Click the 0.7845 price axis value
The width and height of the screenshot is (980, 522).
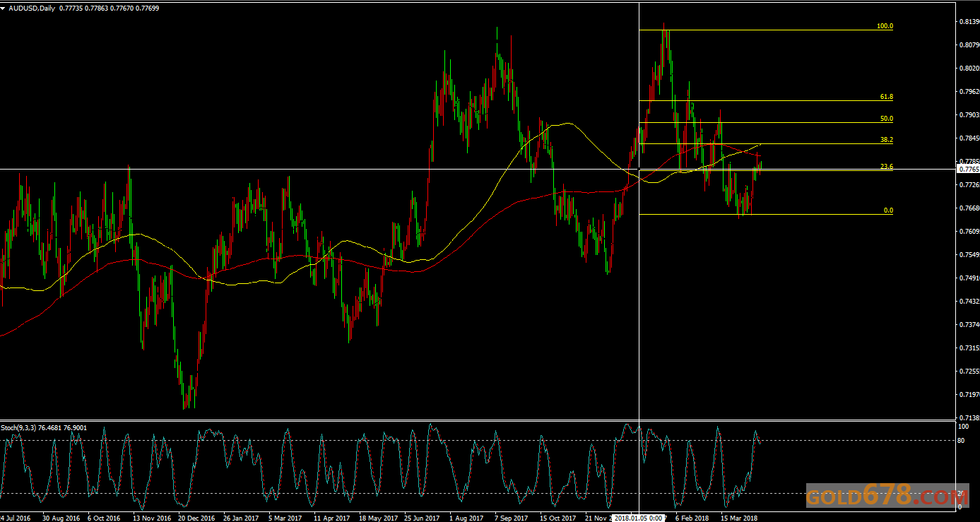point(969,138)
